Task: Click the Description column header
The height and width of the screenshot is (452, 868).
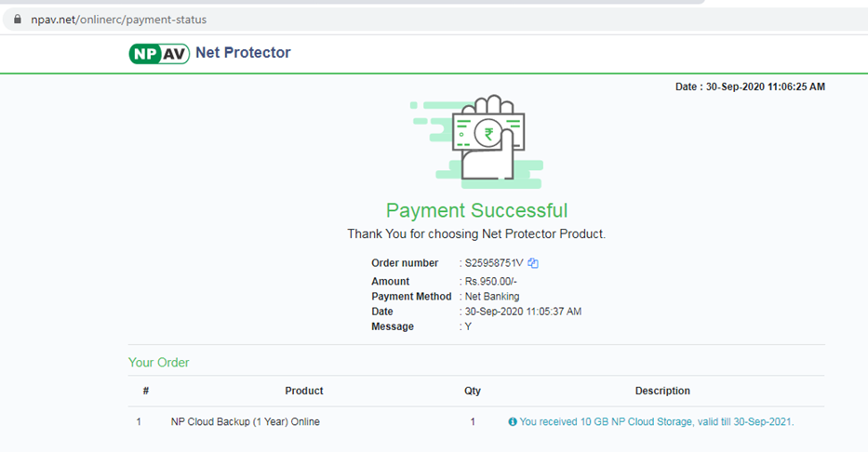Action: [x=662, y=391]
